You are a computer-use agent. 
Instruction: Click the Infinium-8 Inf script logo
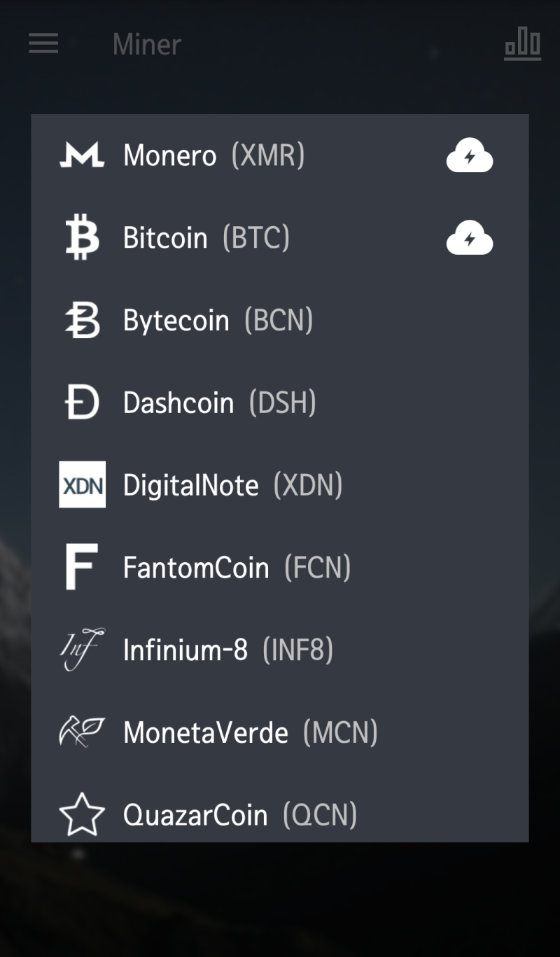click(82, 650)
